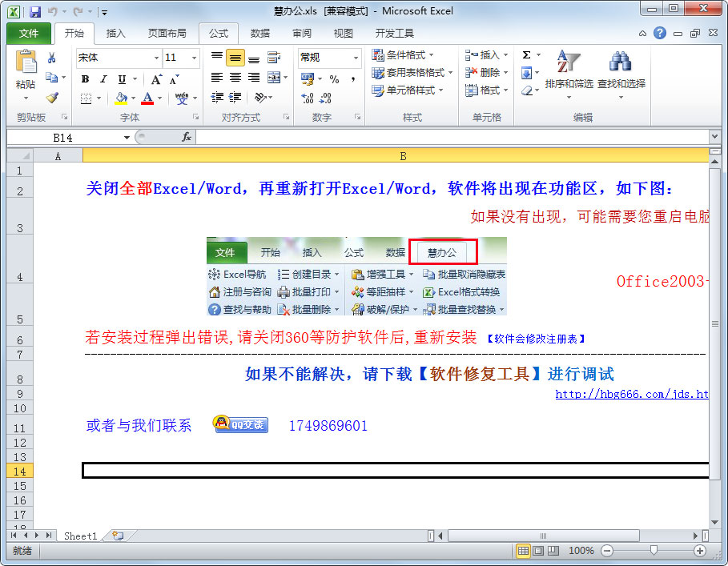This screenshot has width=728, height=566.
Task: Open Name Box dropdown arrow
Action: click(x=127, y=138)
